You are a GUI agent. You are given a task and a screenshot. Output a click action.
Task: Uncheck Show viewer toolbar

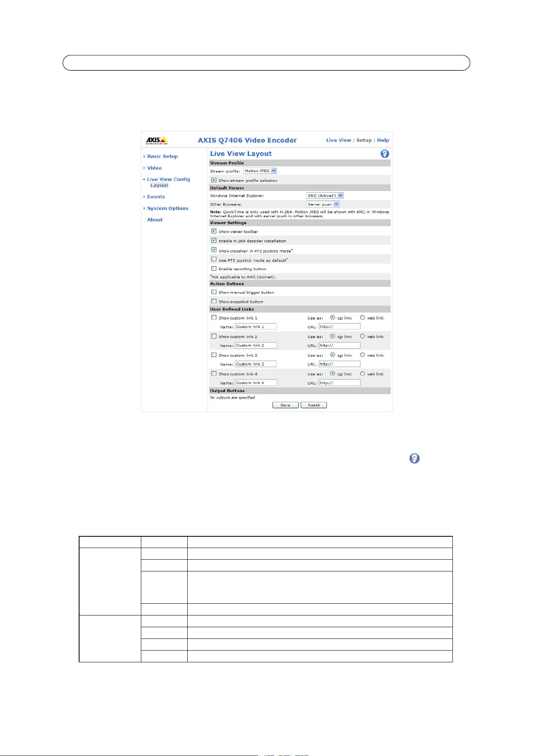point(214,231)
